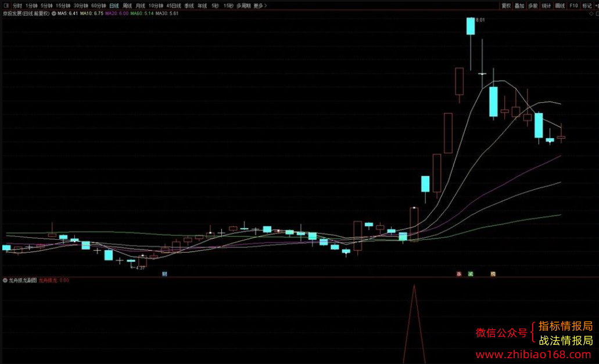Viewport: 599px width, 364px height.
Task: Select the 10分钟 period tab
Action: tap(156, 6)
